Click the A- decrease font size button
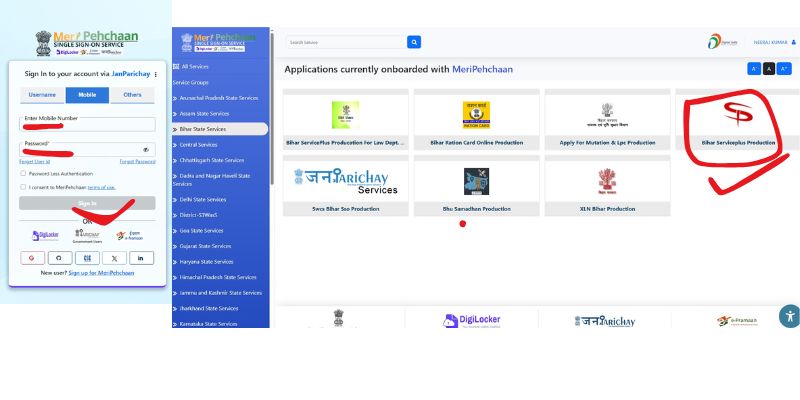The width and height of the screenshot is (800, 400). (754, 68)
